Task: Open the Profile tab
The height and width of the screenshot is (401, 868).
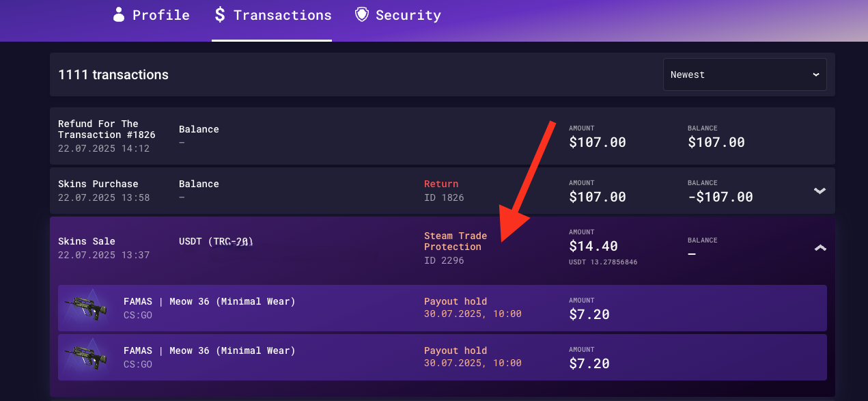Action: click(152, 15)
